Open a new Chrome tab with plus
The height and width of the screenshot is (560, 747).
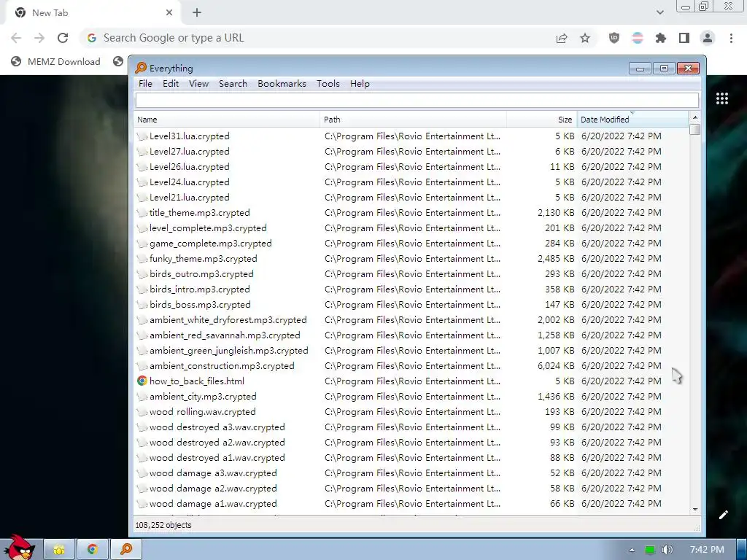pyautogui.click(x=197, y=13)
